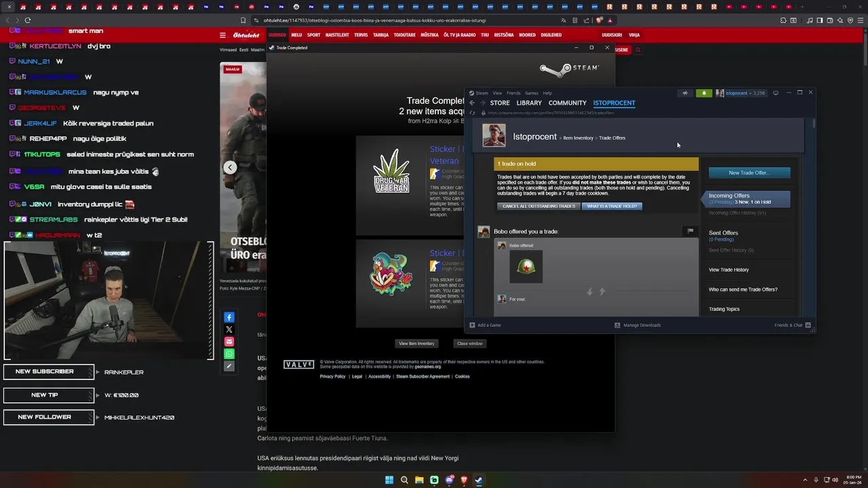This screenshot has width=868, height=488.
Task: Open Privacy Policy link in trade window
Action: click(332, 376)
